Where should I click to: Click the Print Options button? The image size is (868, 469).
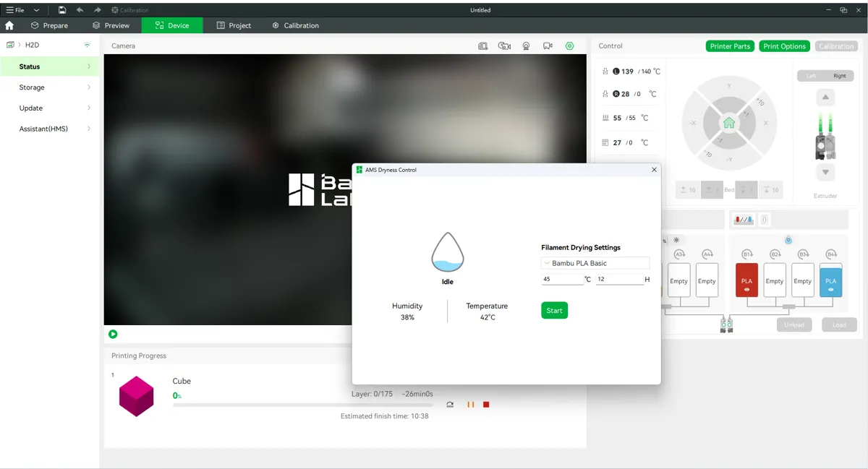[x=784, y=46]
